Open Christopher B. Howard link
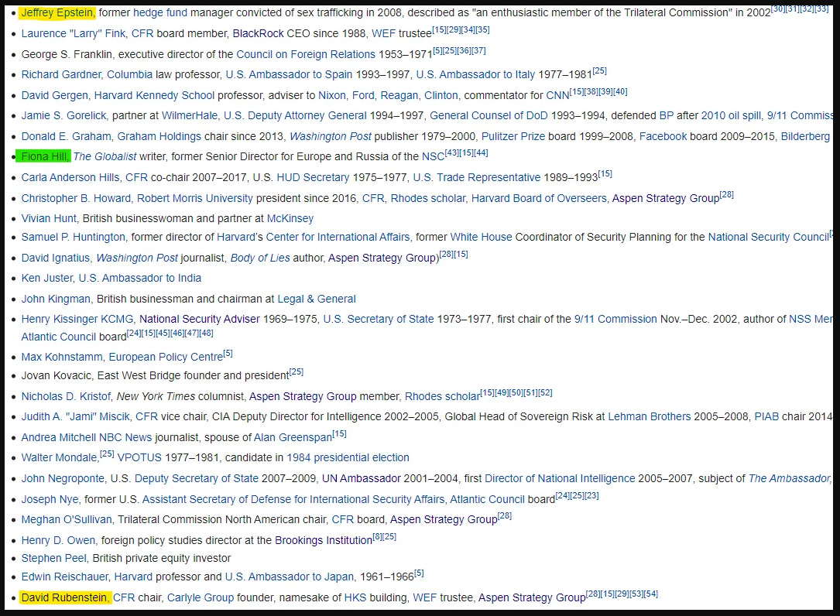 point(76,198)
